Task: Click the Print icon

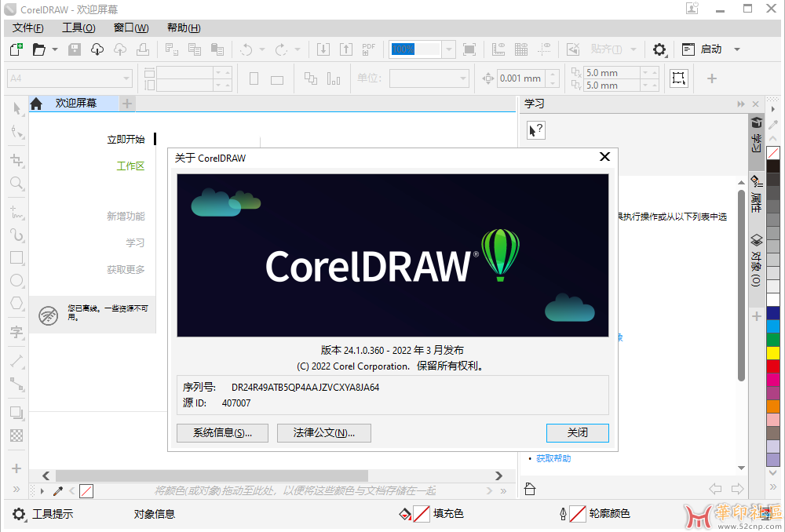Action: (x=143, y=49)
